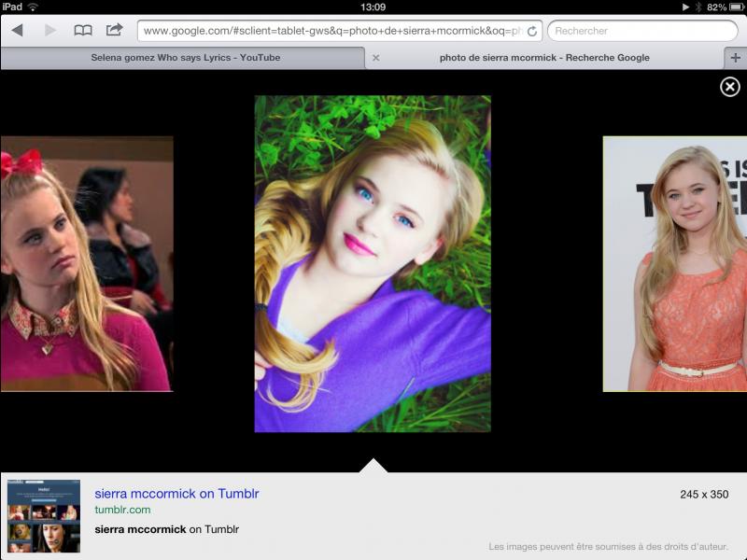Tap the Rechercher search field

click(642, 31)
